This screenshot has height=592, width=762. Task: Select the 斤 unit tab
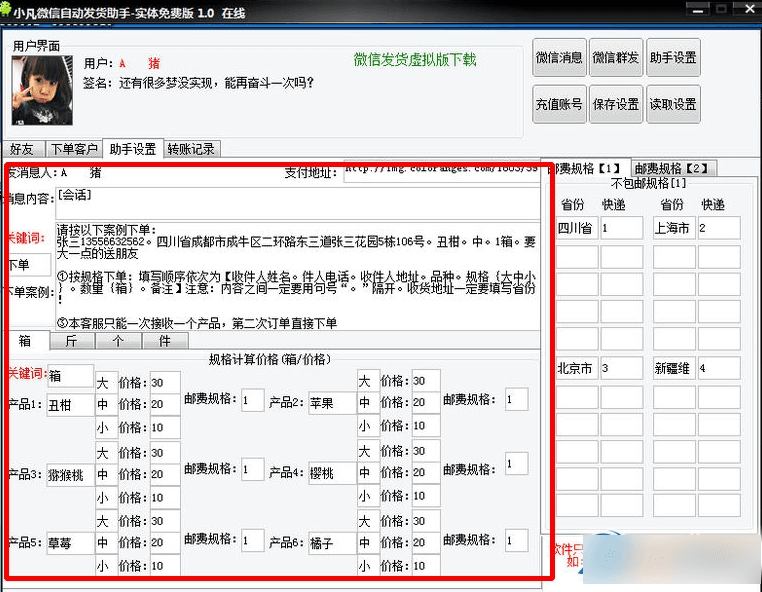(x=71, y=340)
